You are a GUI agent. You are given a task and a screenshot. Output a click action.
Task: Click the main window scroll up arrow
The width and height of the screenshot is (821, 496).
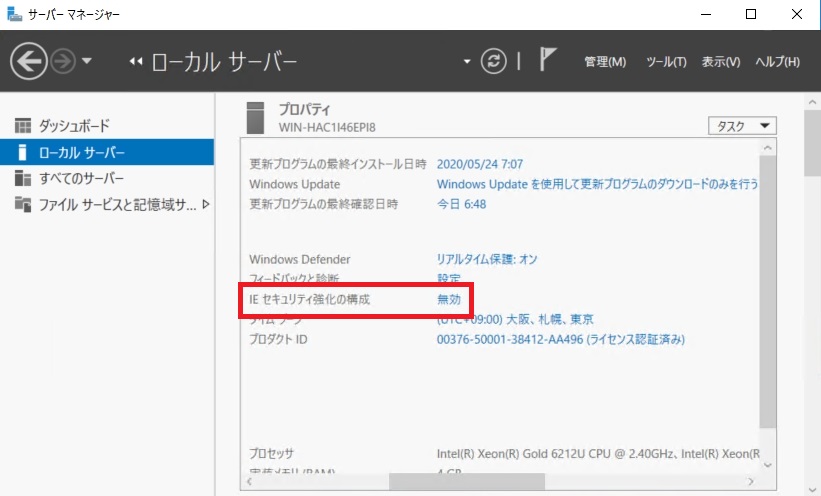click(812, 102)
